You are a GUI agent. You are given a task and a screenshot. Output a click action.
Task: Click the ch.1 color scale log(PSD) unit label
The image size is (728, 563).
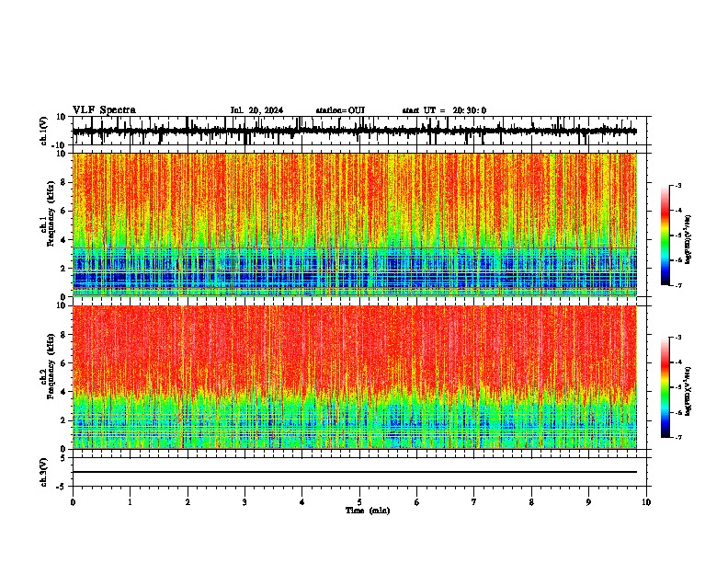click(688, 239)
